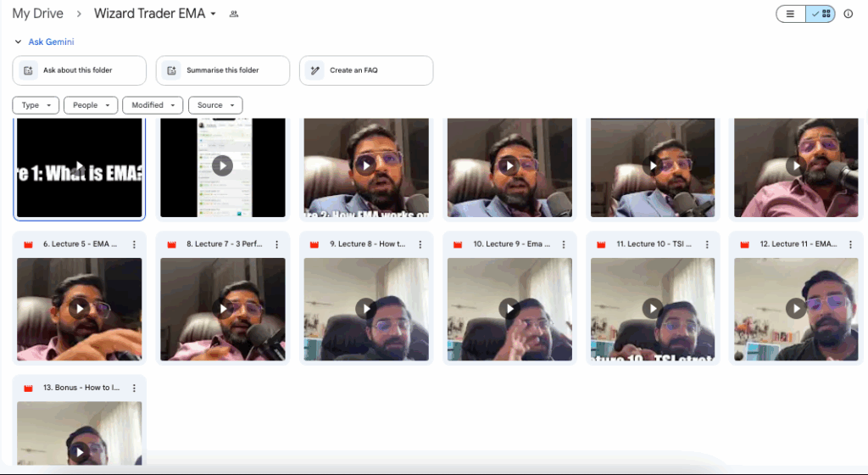Open the Type filter dropdown
Screen dimensions: 868x475
coord(36,105)
